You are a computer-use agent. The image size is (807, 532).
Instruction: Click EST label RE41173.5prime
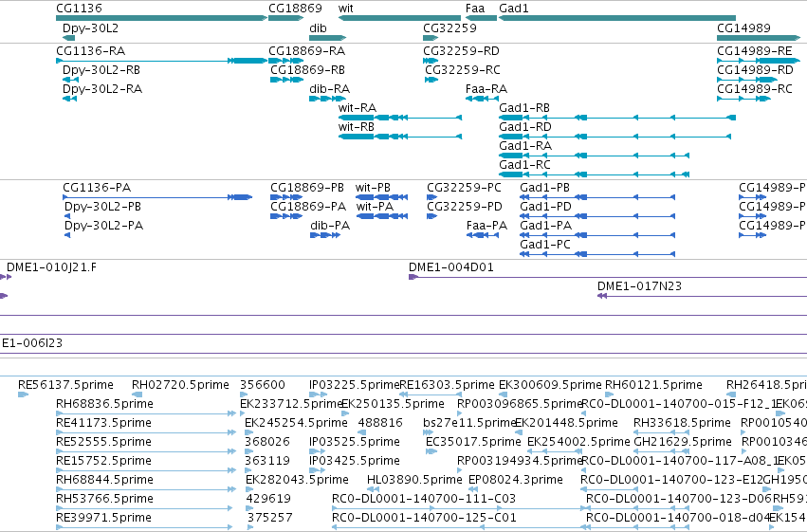[103, 423]
